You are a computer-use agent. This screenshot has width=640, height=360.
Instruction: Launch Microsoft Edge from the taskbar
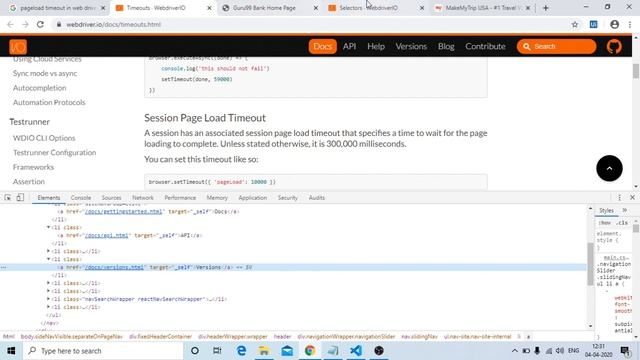(241, 351)
